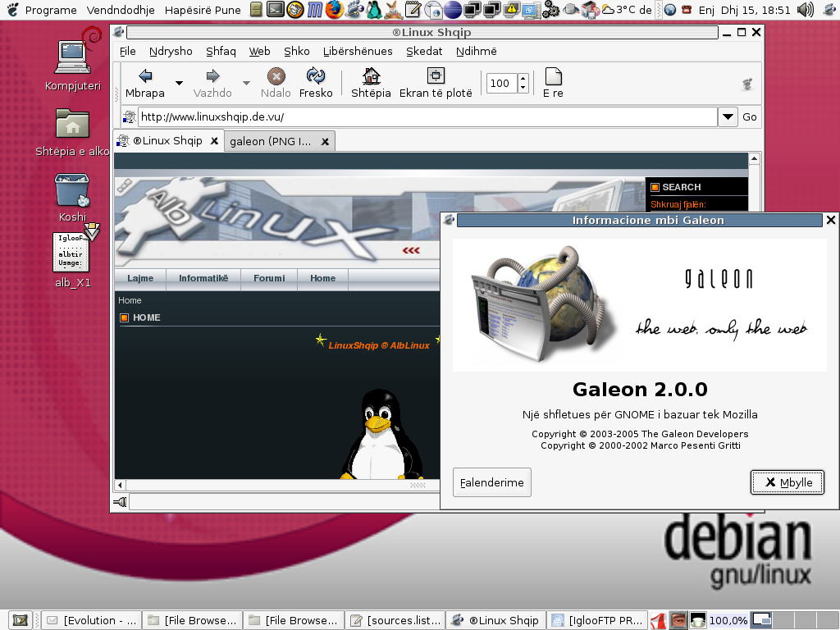The image size is (840, 630).
Task: Increase zoom level with up stepper arrow
Action: click(x=523, y=79)
